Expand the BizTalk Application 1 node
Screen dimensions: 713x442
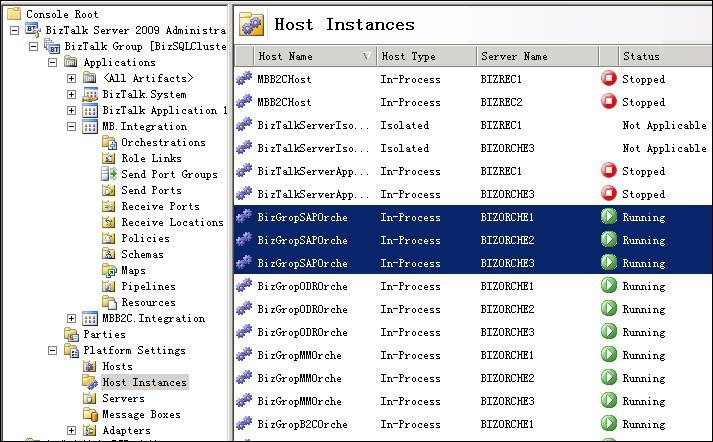click(71, 110)
